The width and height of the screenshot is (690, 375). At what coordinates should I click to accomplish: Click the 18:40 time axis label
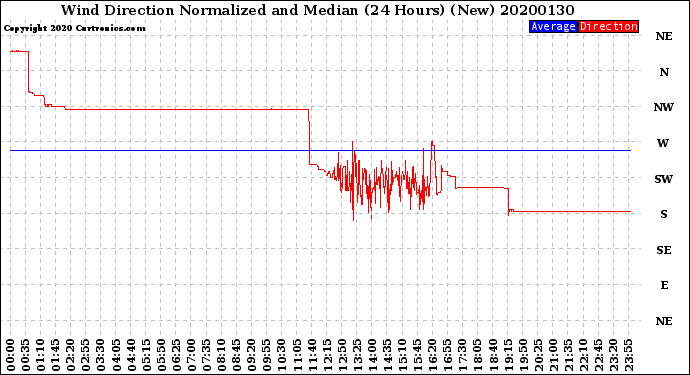point(493,355)
